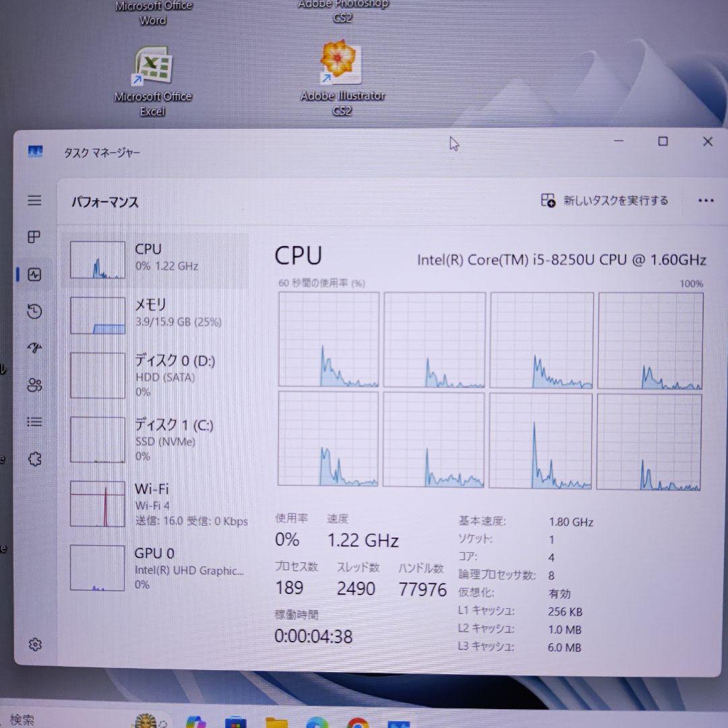Viewport: 728px width, 728px height.
Task: Select Microsoft Office Word desktop label
Action: [153, 13]
